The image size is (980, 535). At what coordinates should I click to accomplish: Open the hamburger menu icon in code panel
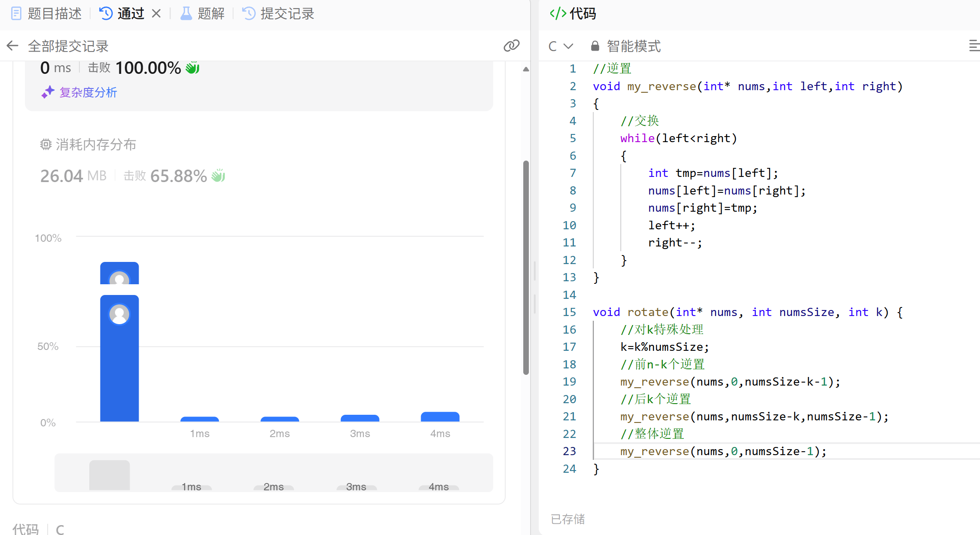pos(974,46)
